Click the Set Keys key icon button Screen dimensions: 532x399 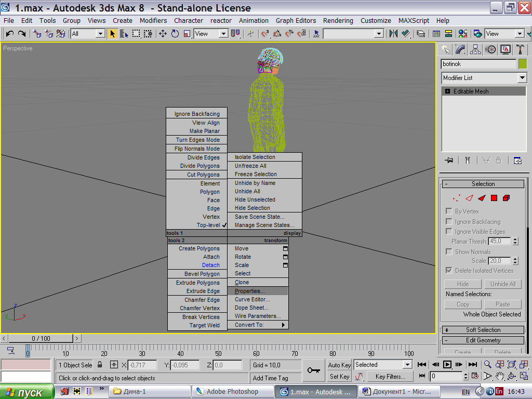[313, 370]
